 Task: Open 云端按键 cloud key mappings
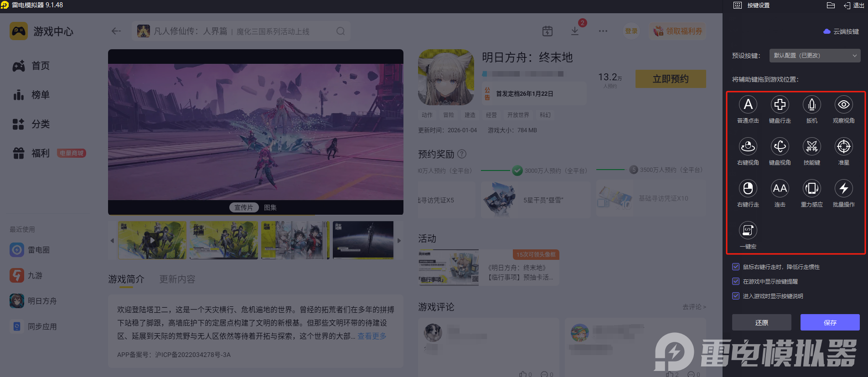tap(841, 31)
